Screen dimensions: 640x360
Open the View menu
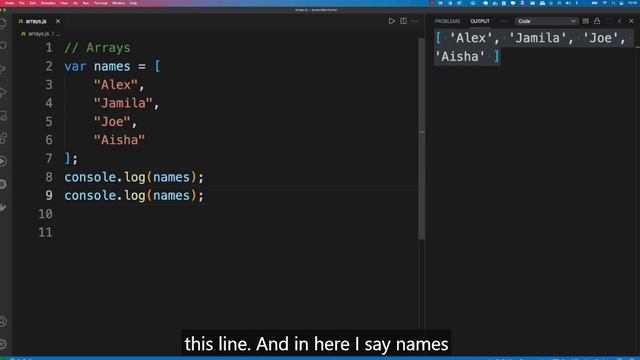click(x=64, y=3)
